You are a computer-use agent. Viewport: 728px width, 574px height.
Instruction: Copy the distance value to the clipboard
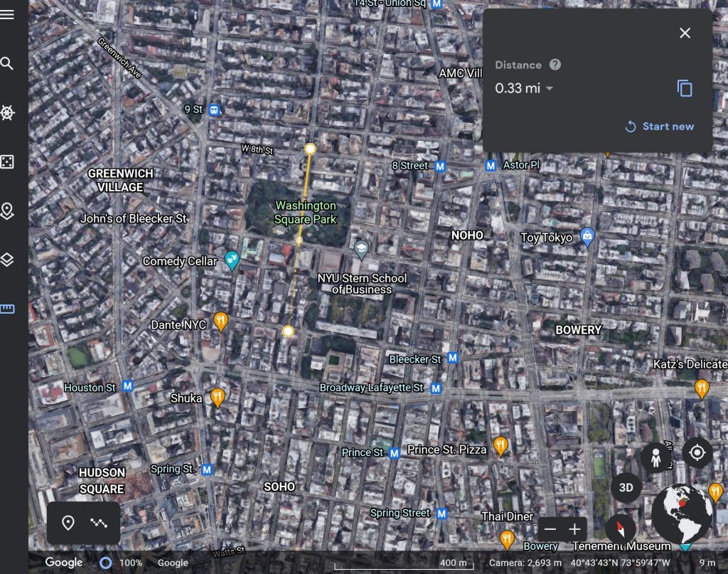[x=685, y=88]
